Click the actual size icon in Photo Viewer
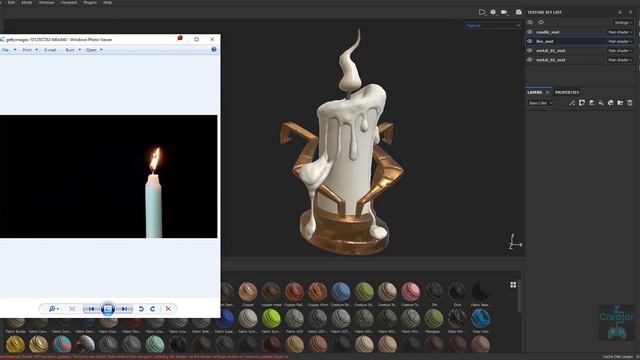The width and height of the screenshot is (640, 360). pos(72,309)
